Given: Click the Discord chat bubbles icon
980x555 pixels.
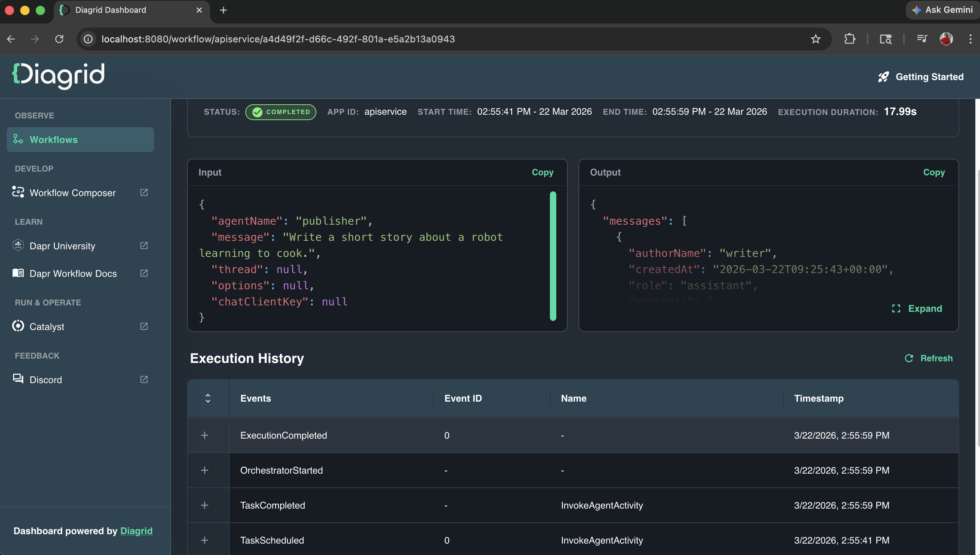Looking at the screenshot, I should (18, 378).
